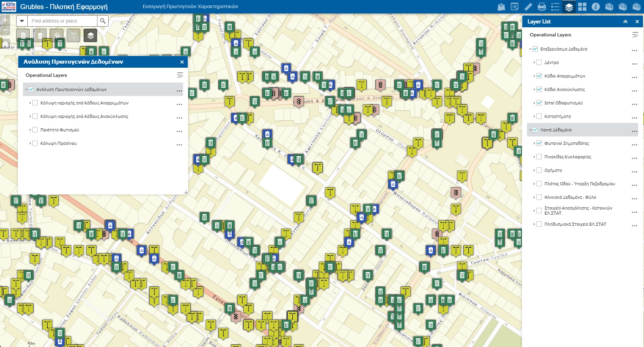Expand the Κάλυψη Πρασίνου layer arrow
The height and width of the screenshot is (347, 644).
coord(30,143)
